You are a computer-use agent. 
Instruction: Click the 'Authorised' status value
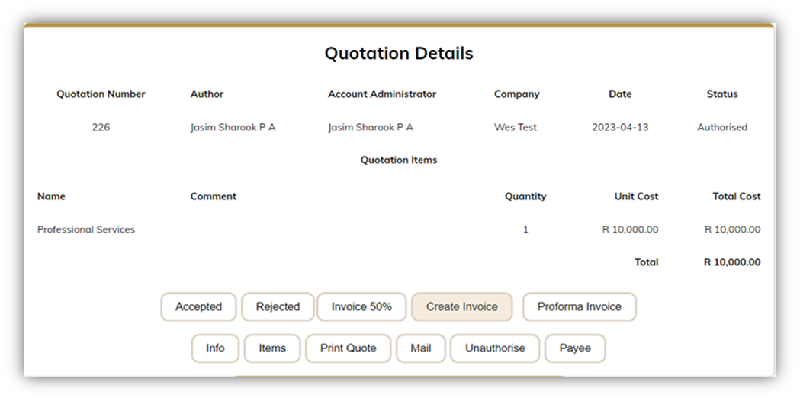722,127
